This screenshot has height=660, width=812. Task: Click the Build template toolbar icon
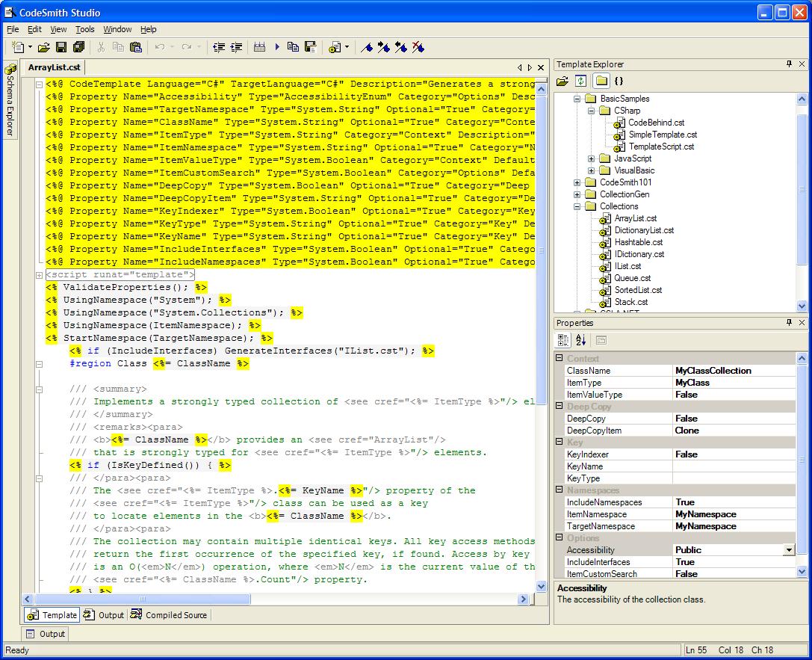pyautogui.click(x=259, y=48)
